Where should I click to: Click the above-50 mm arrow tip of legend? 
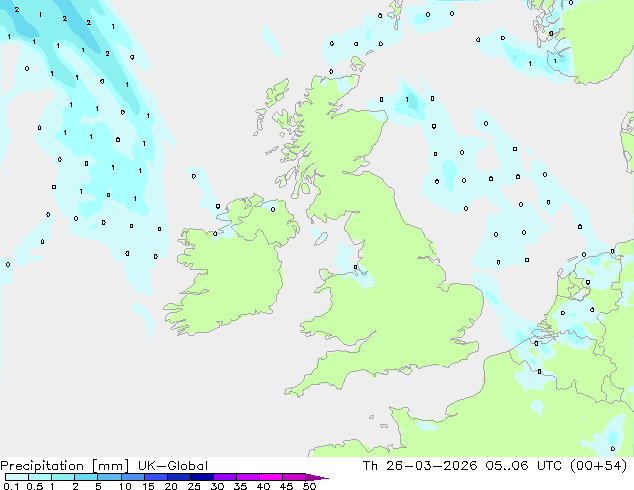[x=317, y=478]
